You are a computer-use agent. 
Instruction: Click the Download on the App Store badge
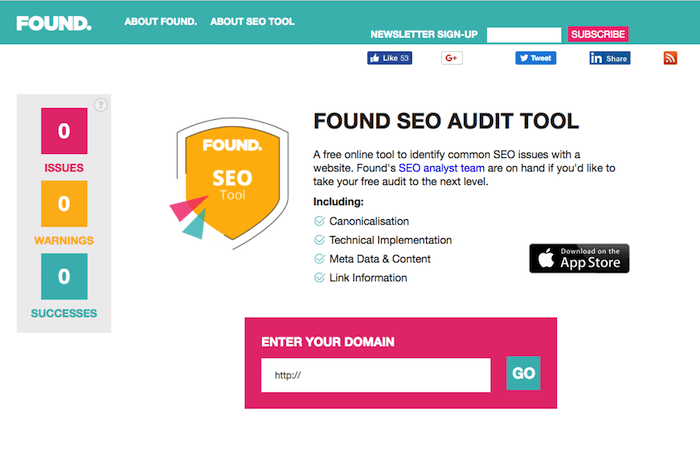tap(579, 258)
